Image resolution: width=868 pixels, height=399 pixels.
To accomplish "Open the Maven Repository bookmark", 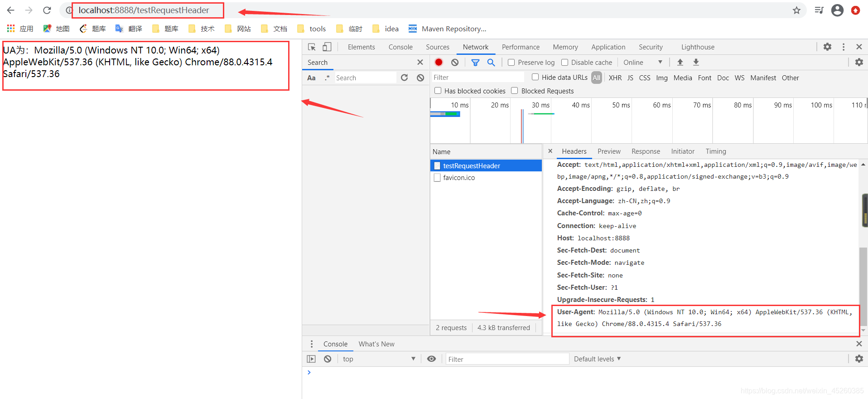I will (447, 29).
